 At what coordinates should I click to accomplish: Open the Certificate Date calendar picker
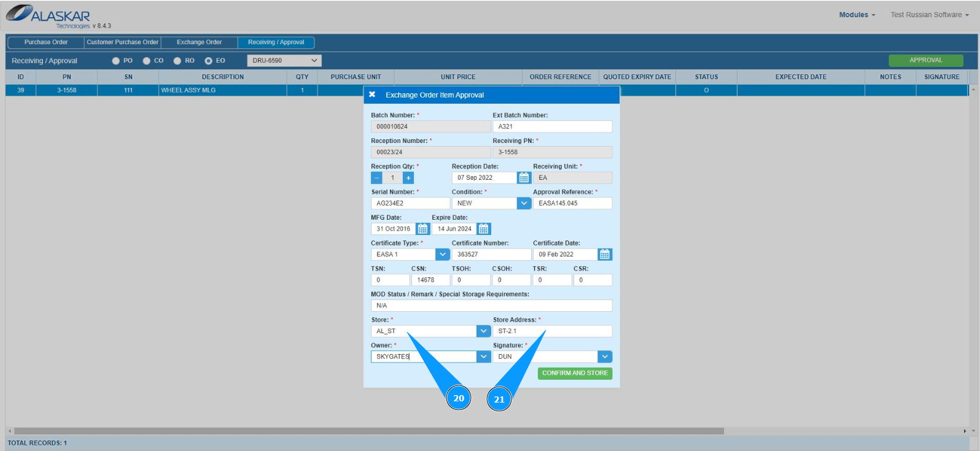point(605,254)
